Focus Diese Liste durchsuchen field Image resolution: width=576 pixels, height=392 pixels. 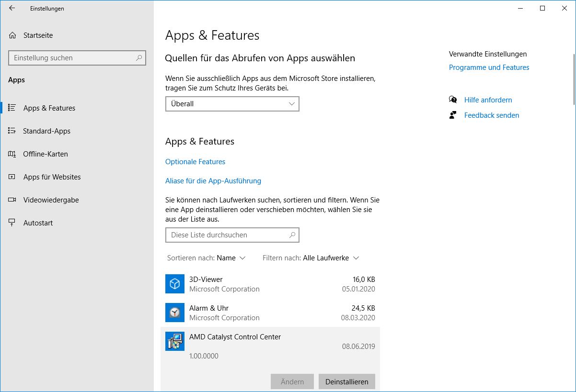tap(232, 235)
